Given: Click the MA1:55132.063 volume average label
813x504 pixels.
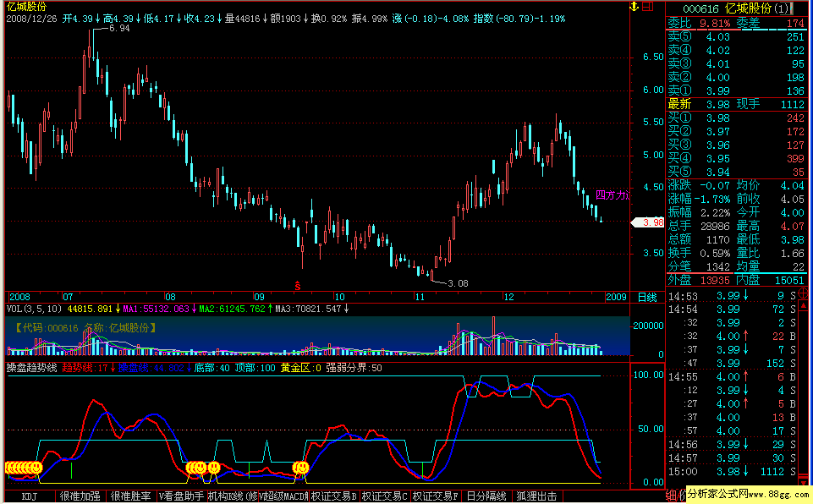Looking at the screenshot, I should tap(156, 309).
